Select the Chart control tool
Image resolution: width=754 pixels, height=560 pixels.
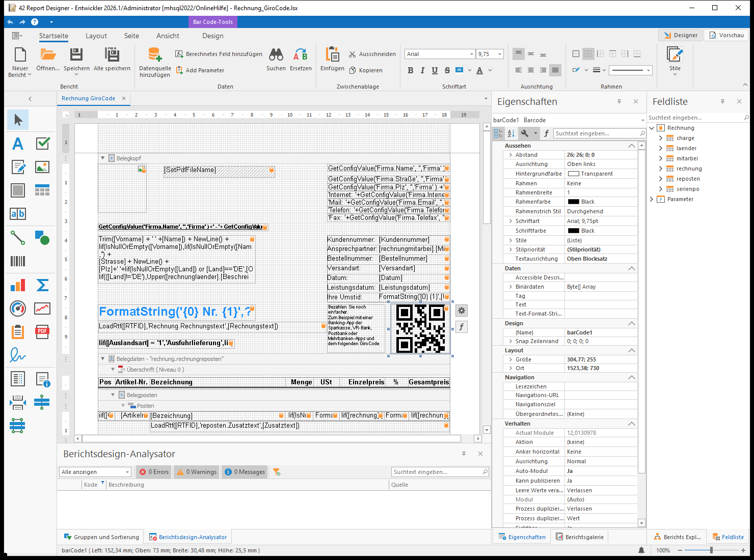18,285
